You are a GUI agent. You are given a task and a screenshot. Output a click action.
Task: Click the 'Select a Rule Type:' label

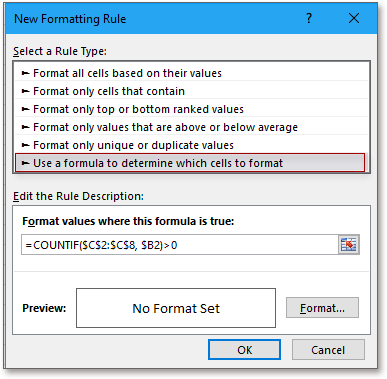(60, 51)
